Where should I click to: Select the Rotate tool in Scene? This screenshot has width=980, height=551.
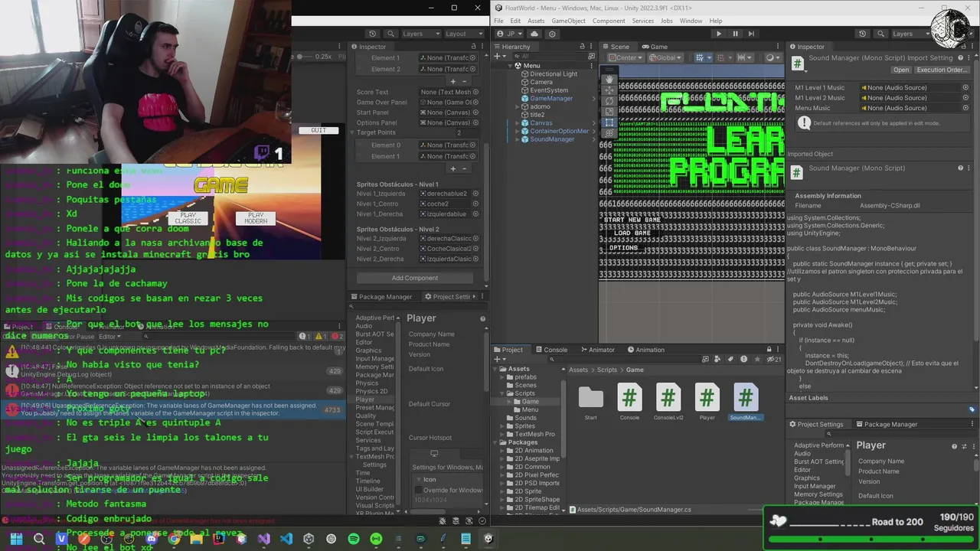(x=609, y=101)
